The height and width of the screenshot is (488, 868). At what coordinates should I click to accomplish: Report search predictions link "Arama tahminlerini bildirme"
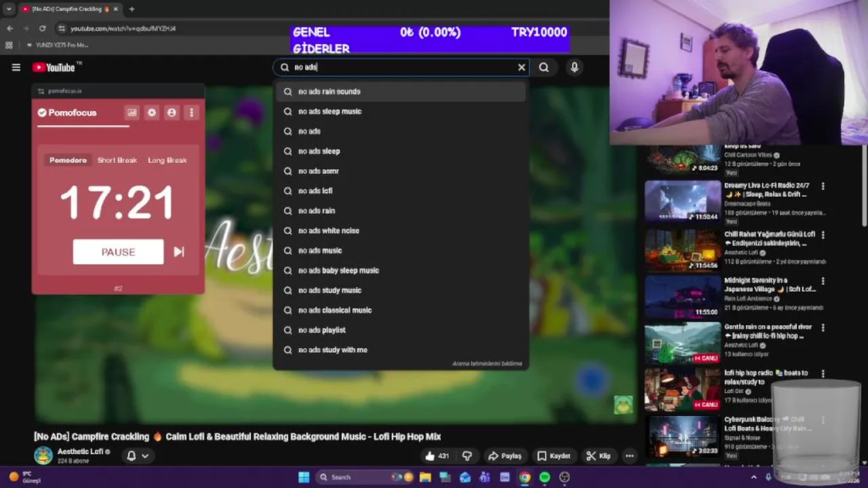tap(487, 364)
